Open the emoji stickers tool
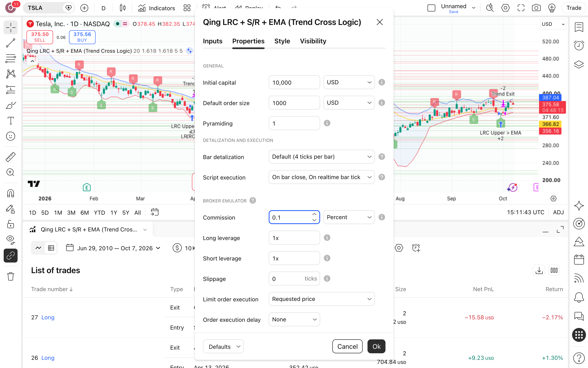The image size is (588, 368). tap(10, 136)
